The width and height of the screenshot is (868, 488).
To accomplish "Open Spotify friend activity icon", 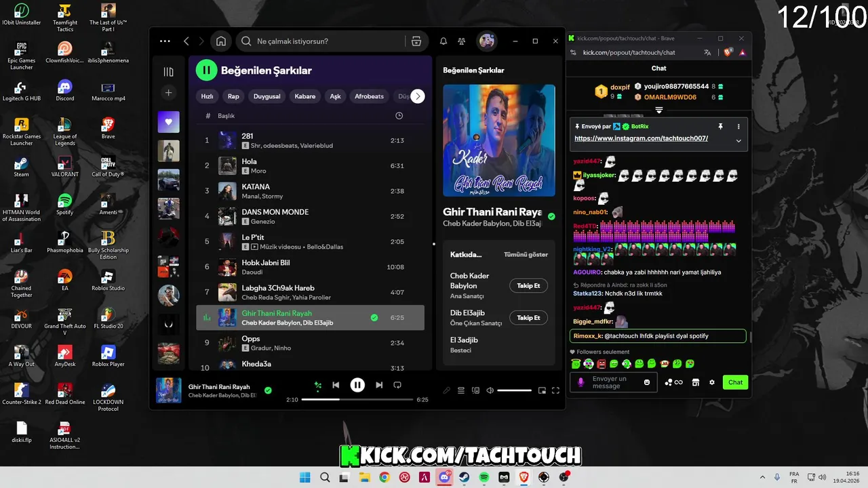I will (x=462, y=41).
